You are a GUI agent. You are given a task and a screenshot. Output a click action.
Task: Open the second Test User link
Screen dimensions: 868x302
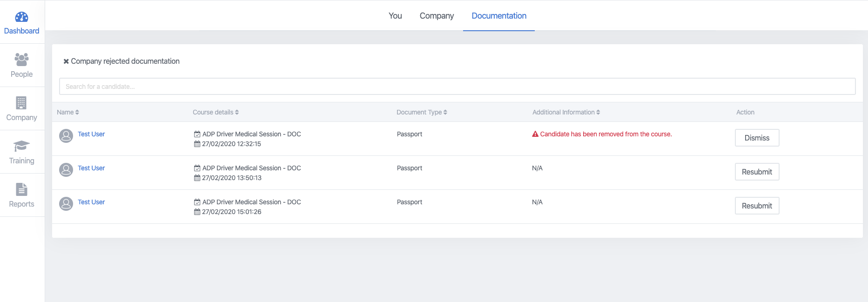[91, 168]
